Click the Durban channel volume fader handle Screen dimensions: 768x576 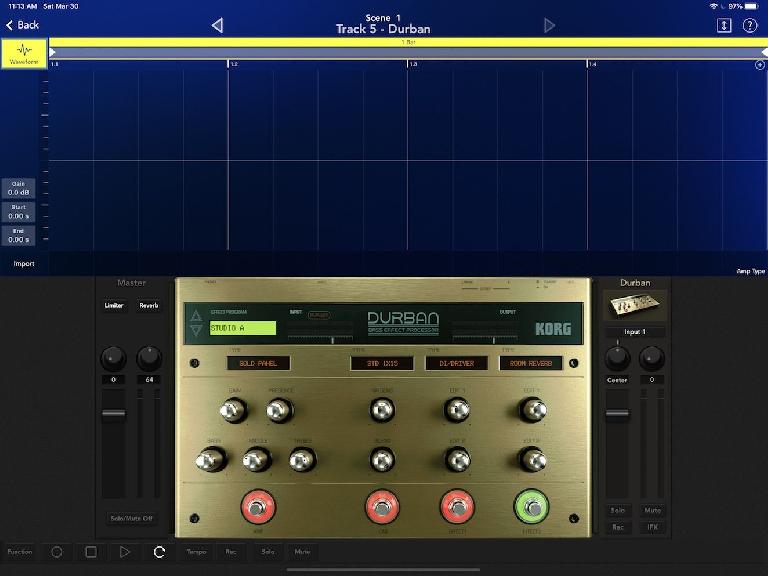pyautogui.click(x=617, y=414)
